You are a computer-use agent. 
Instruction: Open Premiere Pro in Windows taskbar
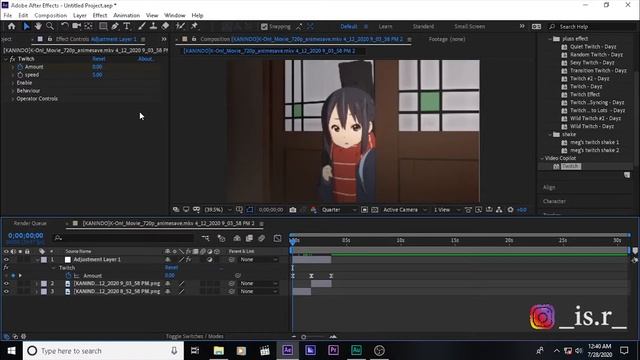333,351
